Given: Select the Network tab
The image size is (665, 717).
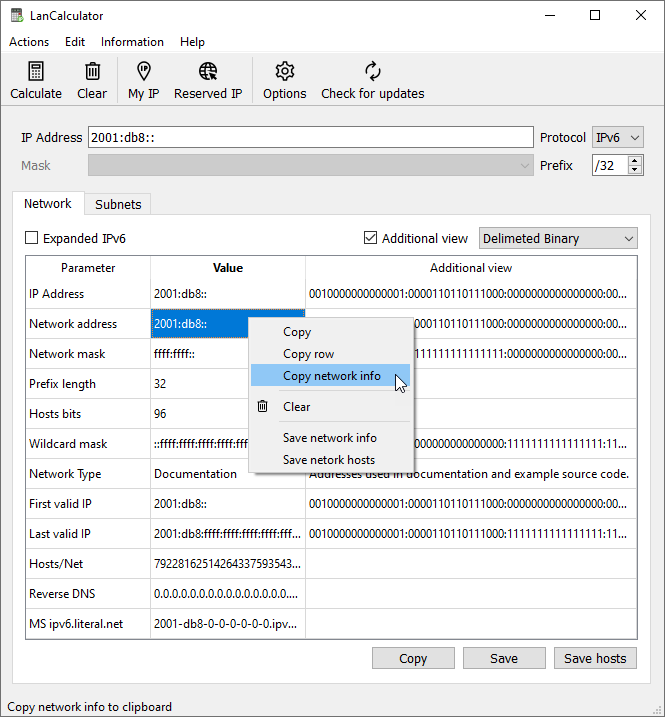Looking at the screenshot, I should pyautogui.click(x=48, y=203).
